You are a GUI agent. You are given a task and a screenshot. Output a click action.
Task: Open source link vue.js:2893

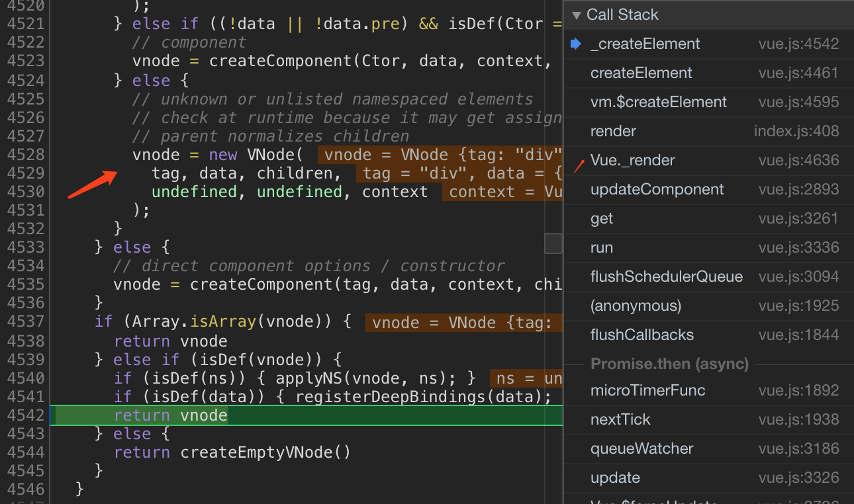click(798, 190)
